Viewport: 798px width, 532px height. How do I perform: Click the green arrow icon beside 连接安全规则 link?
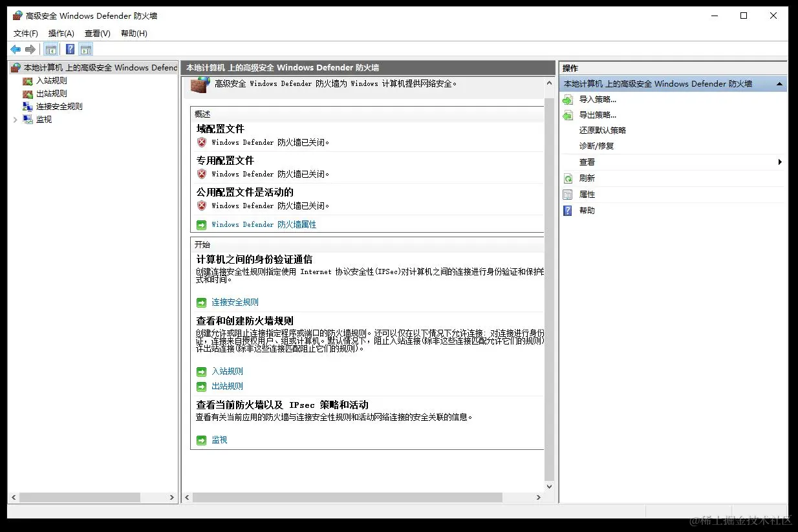pyautogui.click(x=202, y=303)
